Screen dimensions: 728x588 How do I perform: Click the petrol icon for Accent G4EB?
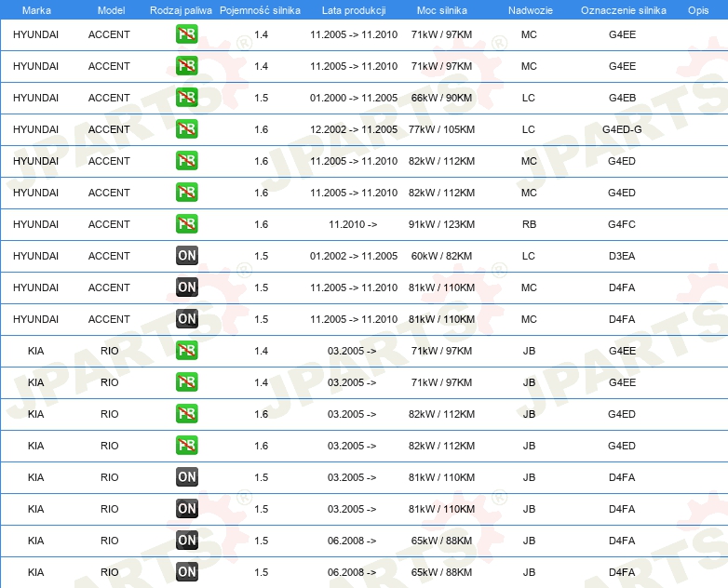pos(186,98)
